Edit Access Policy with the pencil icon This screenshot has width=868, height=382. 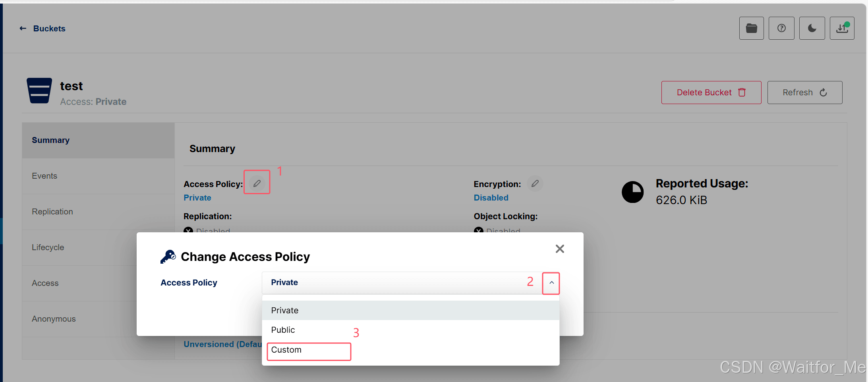click(x=257, y=183)
